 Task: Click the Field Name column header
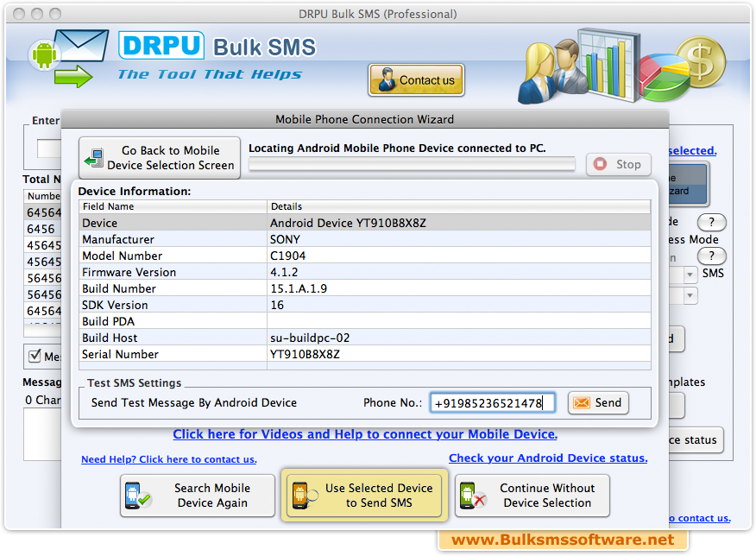(173, 206)
